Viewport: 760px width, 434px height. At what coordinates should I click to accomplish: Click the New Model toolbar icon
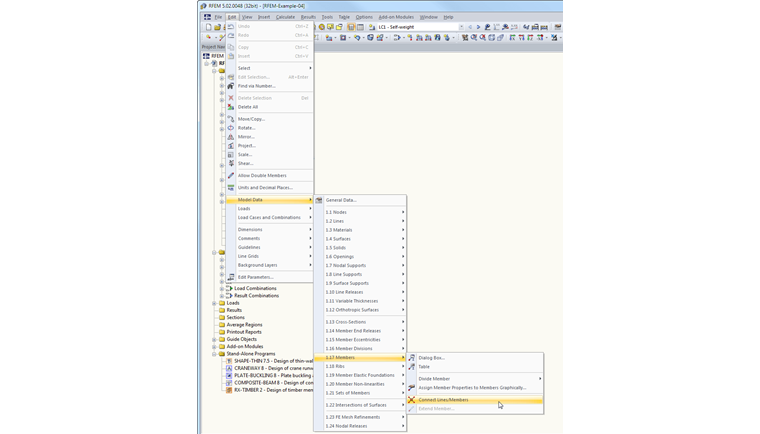[x=208, y=27]
